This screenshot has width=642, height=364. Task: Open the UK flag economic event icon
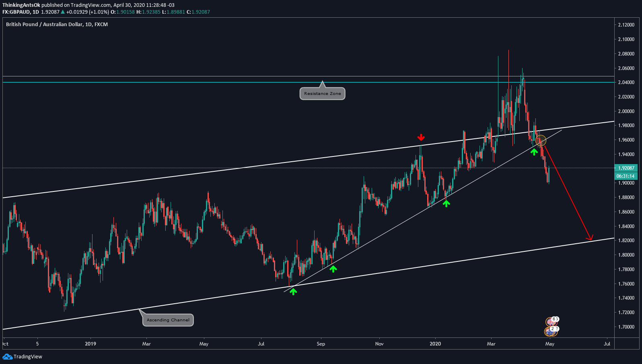pos(551,322)
